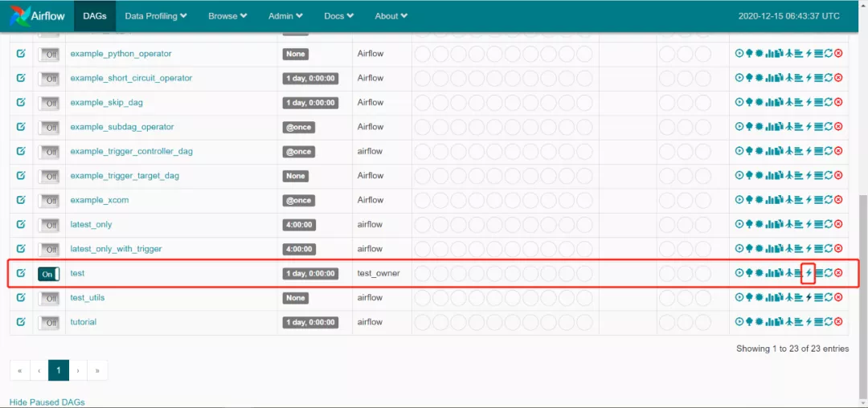Open Tree View icon for test DAG
868x408 pixels.
click(749, 272)
